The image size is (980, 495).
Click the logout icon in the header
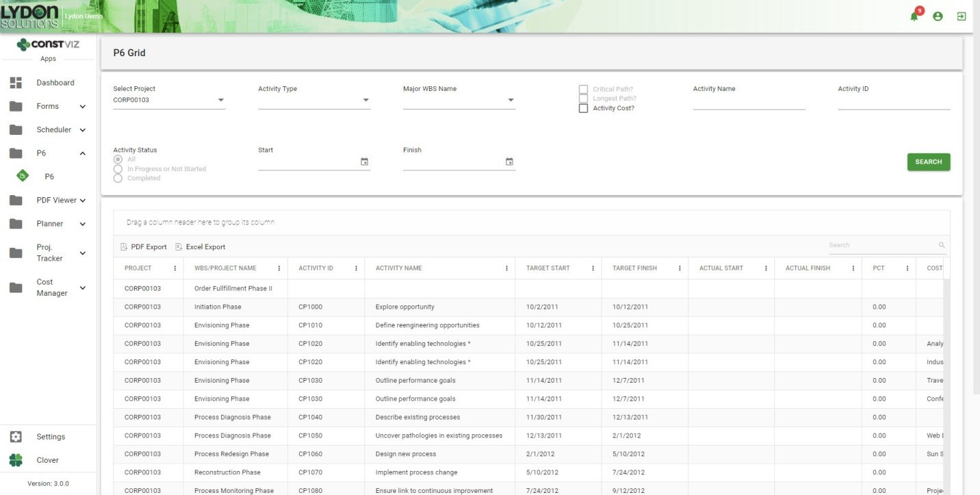coord(961,16)
